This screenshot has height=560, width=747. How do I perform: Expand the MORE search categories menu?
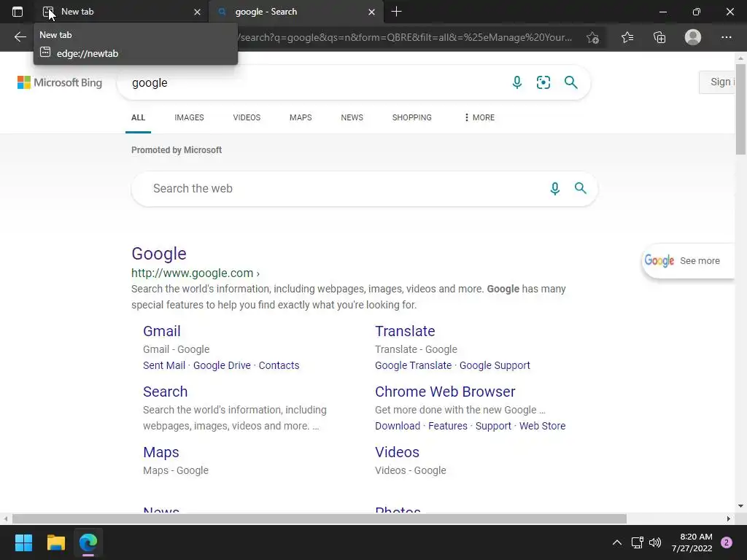[479, 117]
